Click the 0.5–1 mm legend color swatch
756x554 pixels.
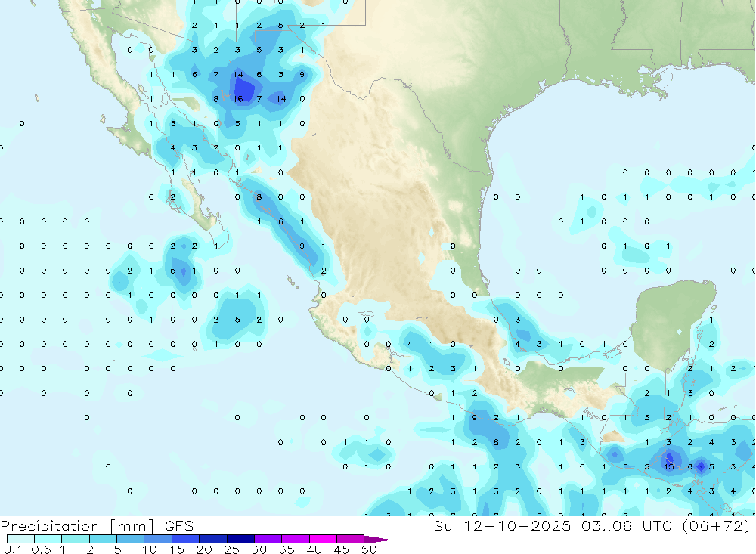[48, 539]
